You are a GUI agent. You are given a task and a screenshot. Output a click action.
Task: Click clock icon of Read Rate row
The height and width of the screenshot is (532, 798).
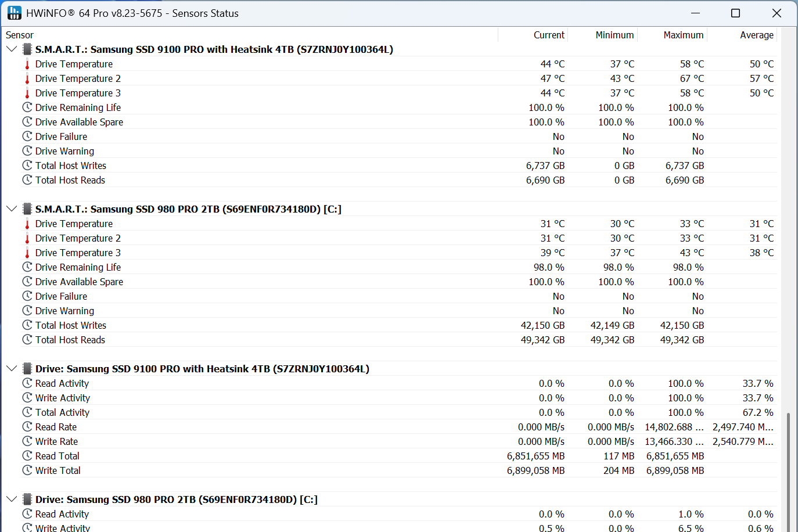click(x=27, y=427)
